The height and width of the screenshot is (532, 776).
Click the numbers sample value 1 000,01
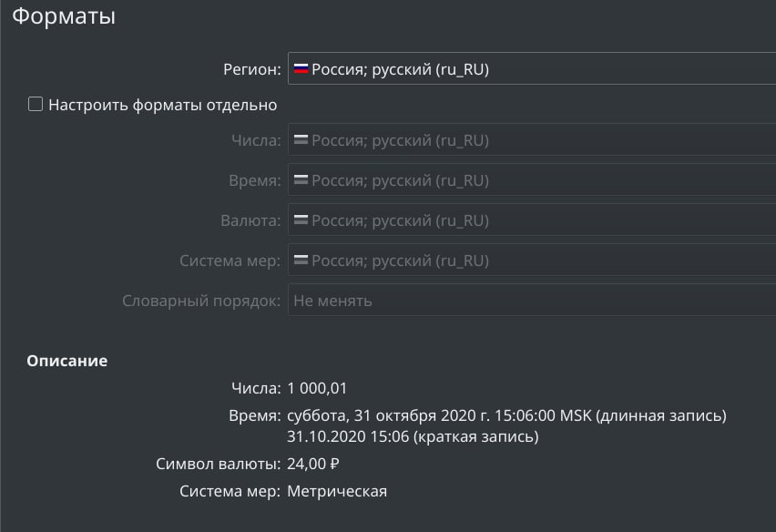point(317,388)
